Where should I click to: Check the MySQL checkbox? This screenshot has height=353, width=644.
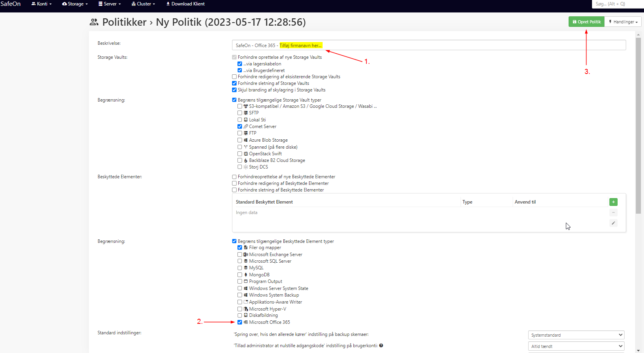240,268
